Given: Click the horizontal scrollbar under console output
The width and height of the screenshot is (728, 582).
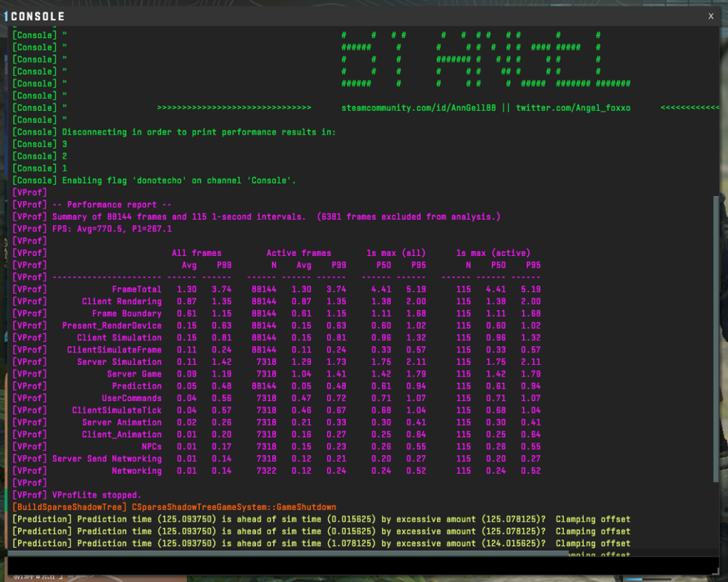Looking at the screenshot, I should (289, 554).
